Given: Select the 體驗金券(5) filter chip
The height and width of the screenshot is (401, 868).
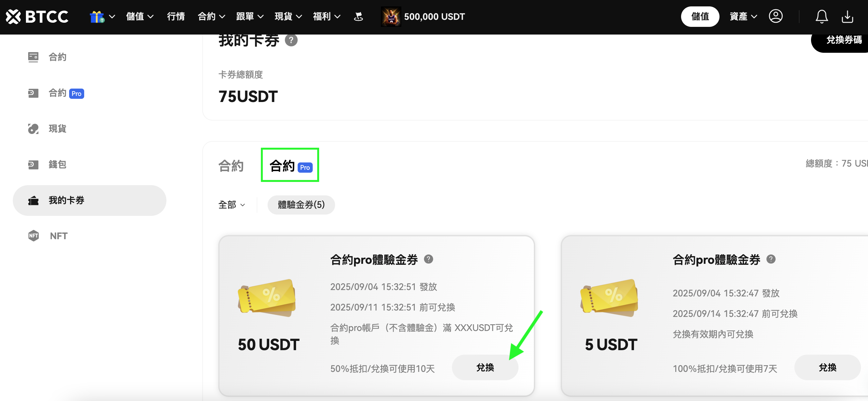Looking at the screenshot, I should tap(301, 205).
